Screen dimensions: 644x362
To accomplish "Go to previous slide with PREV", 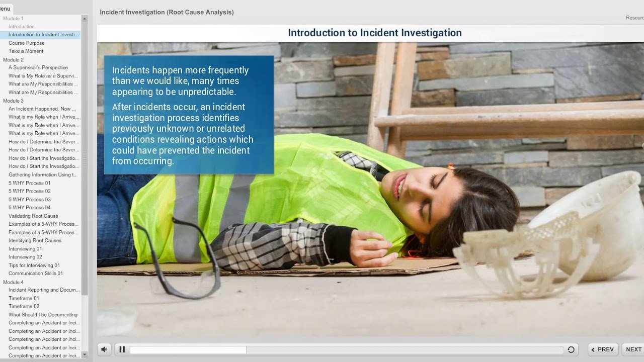I will click(x=603, y=349).
